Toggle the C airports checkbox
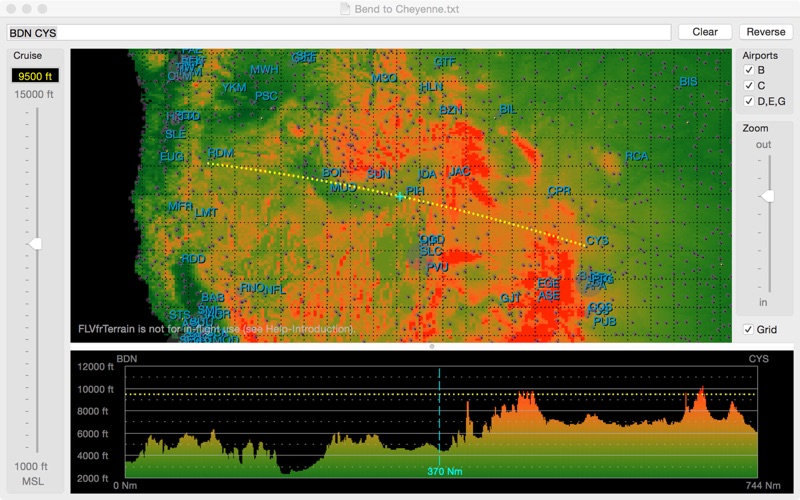Viewport: 800px width, 500px height. click(748, 85)
